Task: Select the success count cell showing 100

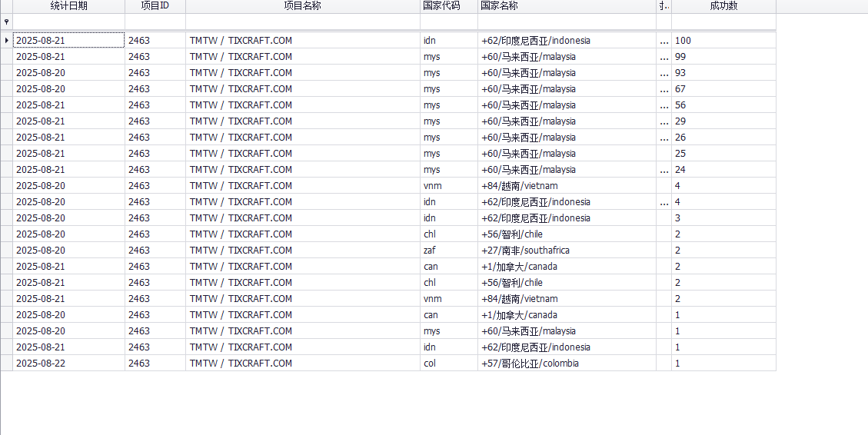Action: (723, 41)
